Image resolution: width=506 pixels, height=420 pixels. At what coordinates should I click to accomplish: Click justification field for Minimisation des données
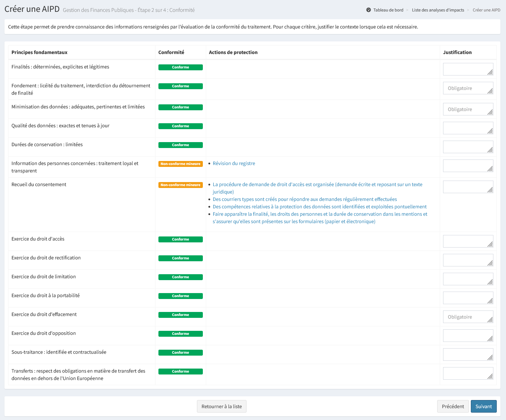[x=468, y=109]
